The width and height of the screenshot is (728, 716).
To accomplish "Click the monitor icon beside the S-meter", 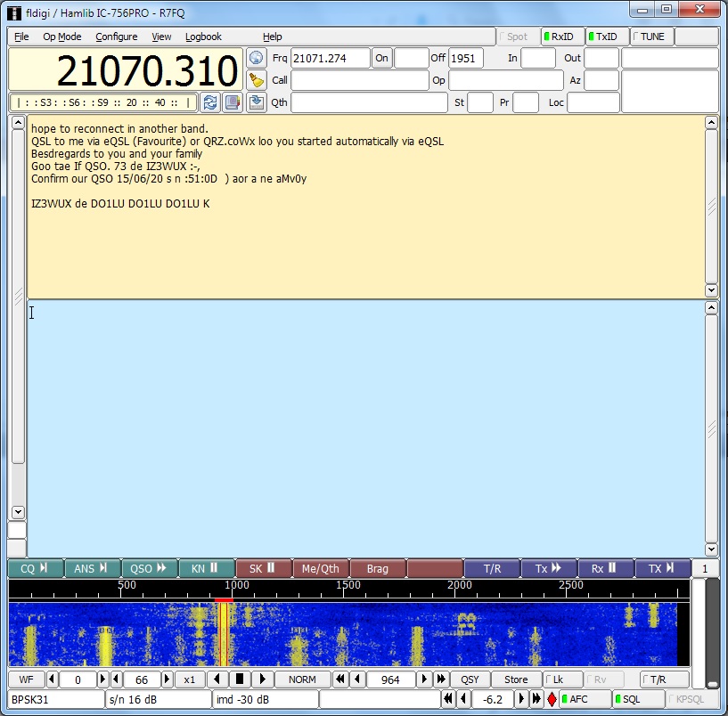I will coord(233,102).
